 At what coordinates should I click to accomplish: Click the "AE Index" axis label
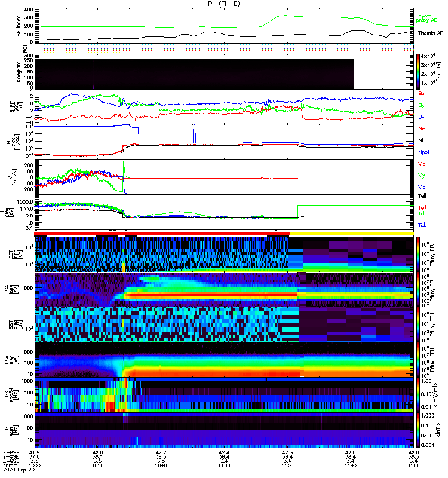[x=19, y=26]
